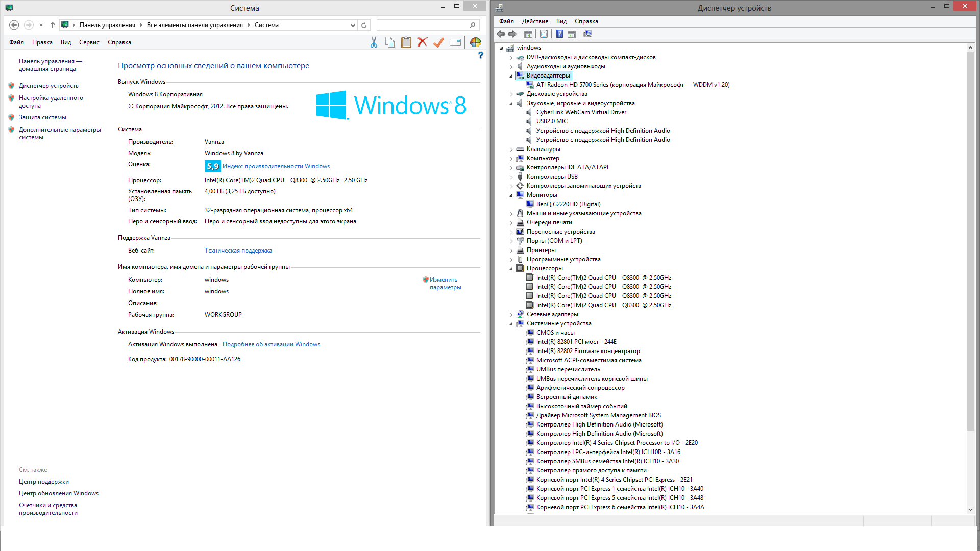Go up one level in System window

tap(53, 25)
